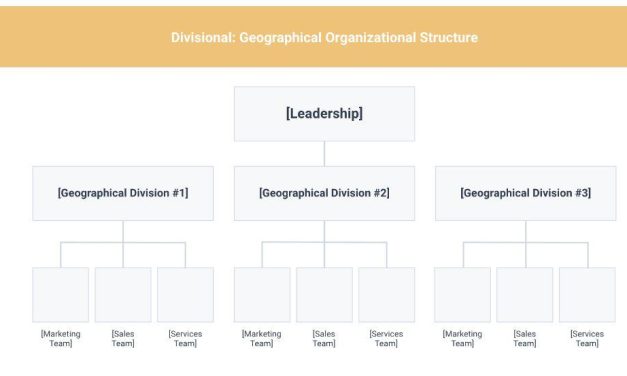Screen dimensions: 627x376
Task: Select the Geographical Division #2 box
Action: (324, 193)
